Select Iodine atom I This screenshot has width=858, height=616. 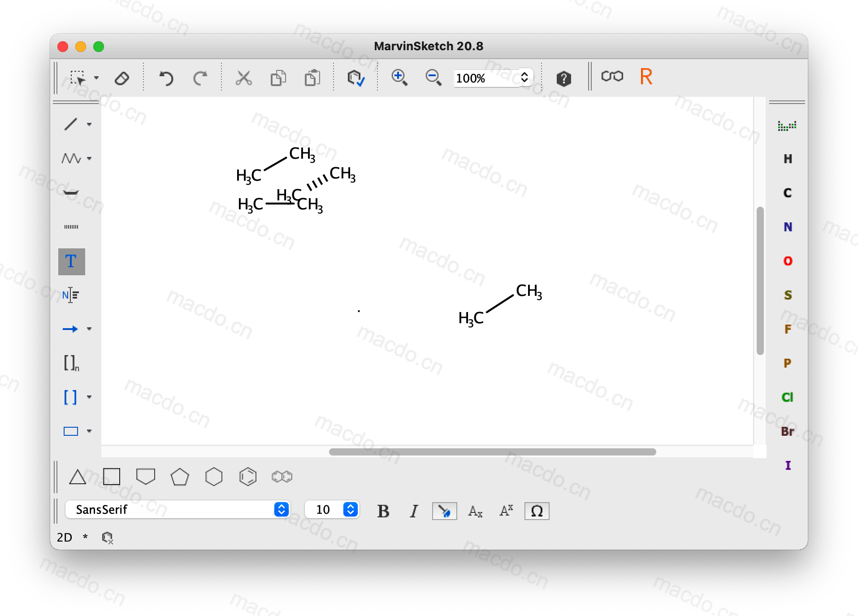tap(788, 465)
